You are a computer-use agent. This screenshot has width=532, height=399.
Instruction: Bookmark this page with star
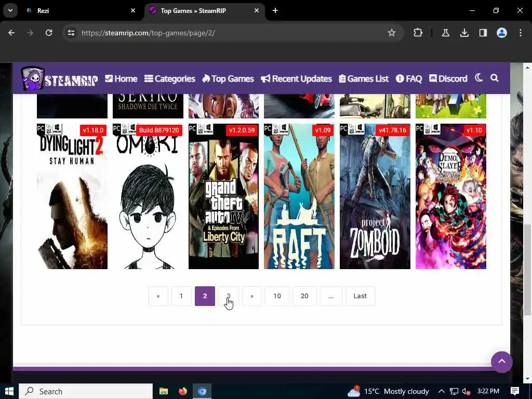(392, 33)
